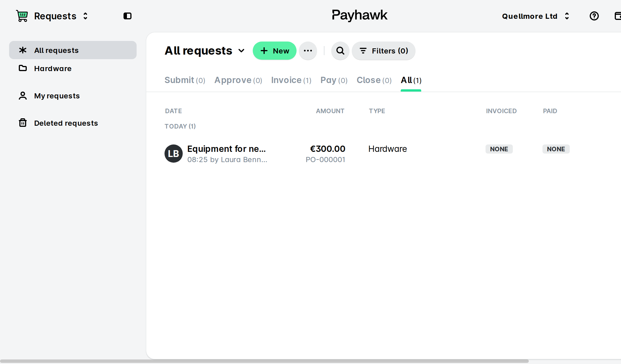This screenshot has width=621, height=364.
Task: Click the AMOUNT column header
Action: point(330,111)
